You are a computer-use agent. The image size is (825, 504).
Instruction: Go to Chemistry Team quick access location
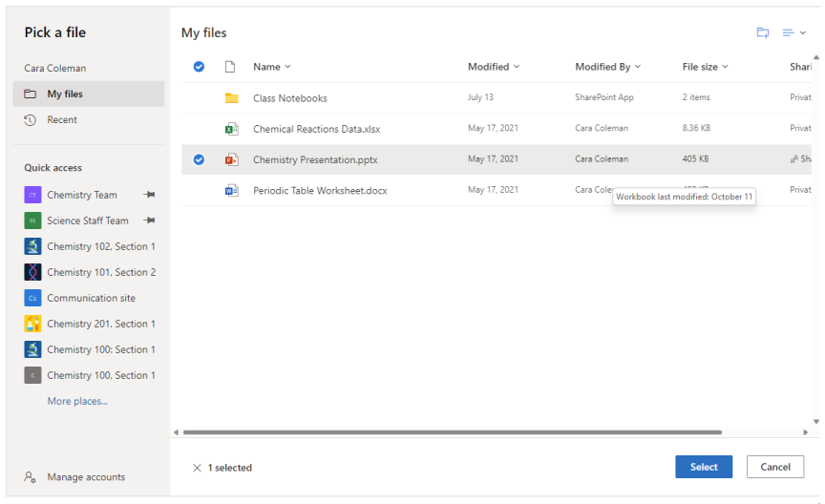(x=82, y=195)
